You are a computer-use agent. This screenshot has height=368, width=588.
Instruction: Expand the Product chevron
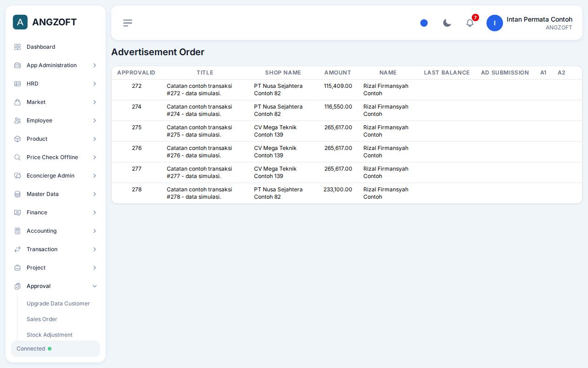(x=95, y=139)
